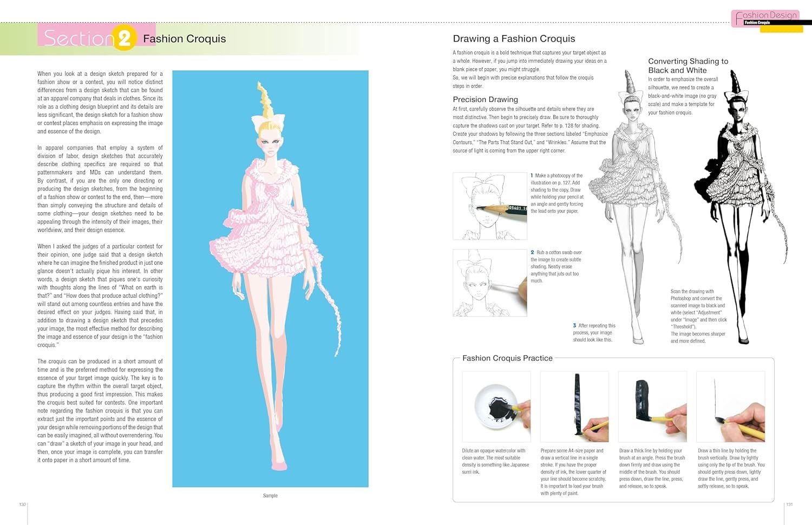
Task: Click the thick brush line photo
Action: (x=653, y=406)
